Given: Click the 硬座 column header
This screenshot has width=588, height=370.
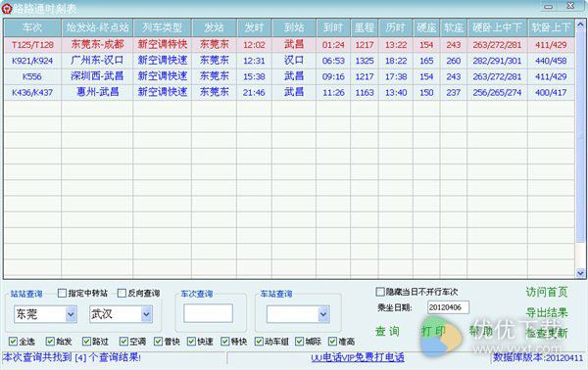Looking at the screenshot, I should point(426,27).
